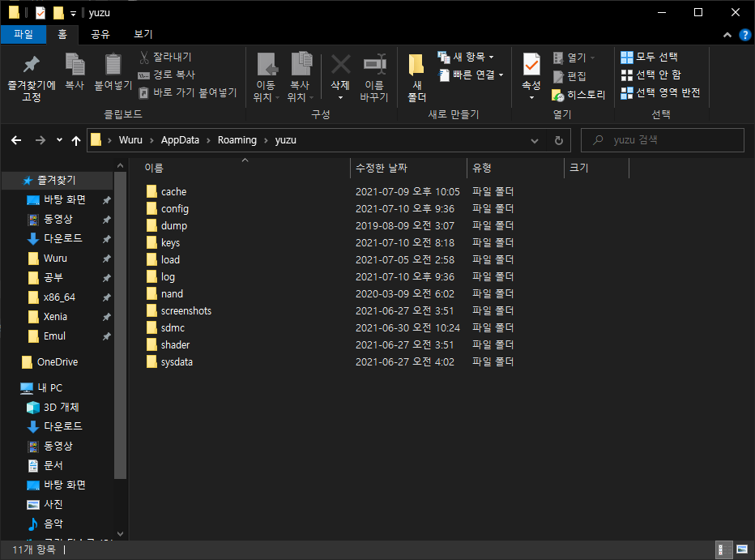The image size is (755, 560).
Task: Click the AppData breadcrumb segment
Action: point(180,140)
